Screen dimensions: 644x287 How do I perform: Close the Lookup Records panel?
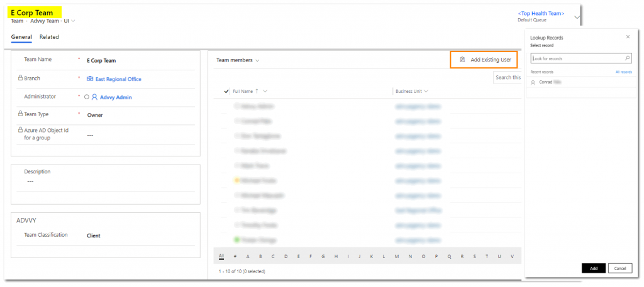pos(628,37)
